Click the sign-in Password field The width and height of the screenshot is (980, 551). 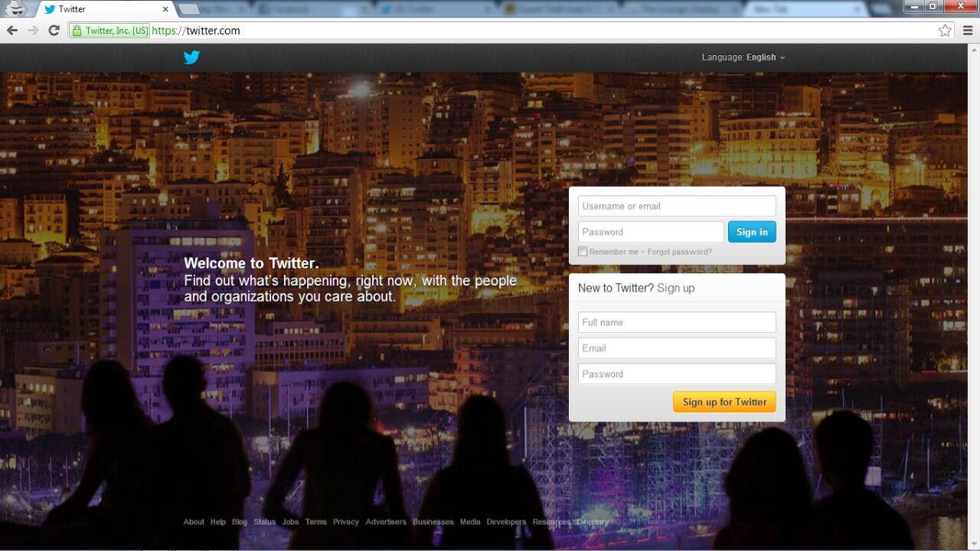coord(651,232)
